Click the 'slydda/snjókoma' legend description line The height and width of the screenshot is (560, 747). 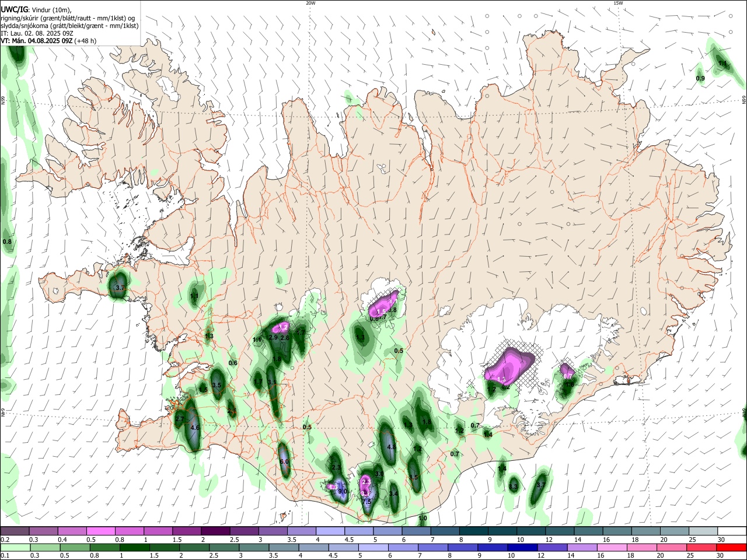click(x=70, y=26)
